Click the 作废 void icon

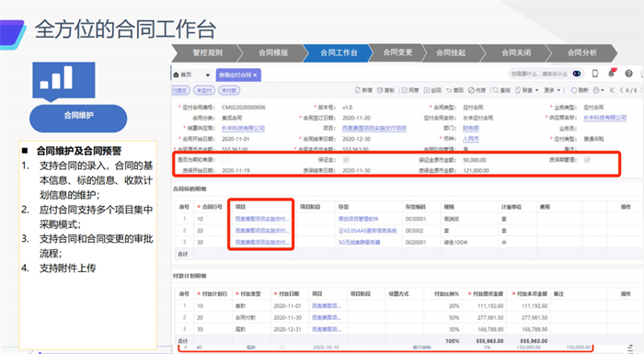point(471,90)
